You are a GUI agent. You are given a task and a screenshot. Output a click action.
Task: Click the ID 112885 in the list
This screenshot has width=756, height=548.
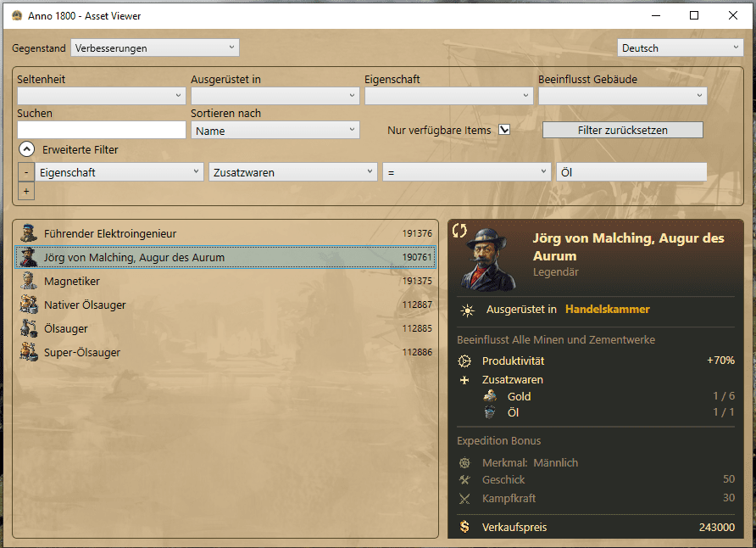[x=417, y=328]
